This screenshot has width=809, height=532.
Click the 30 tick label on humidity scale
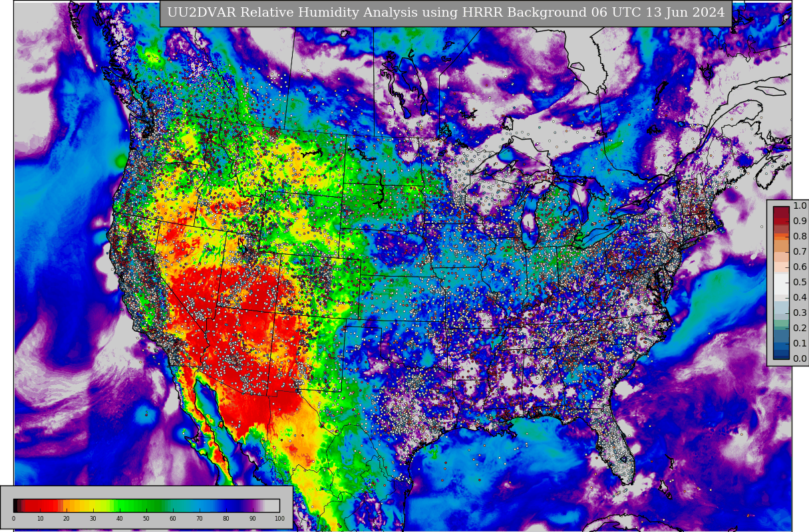tap(93, 519)
